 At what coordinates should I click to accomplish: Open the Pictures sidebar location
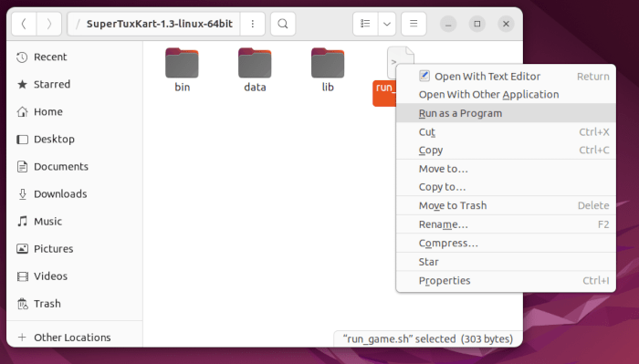click(x=75, y=249)
